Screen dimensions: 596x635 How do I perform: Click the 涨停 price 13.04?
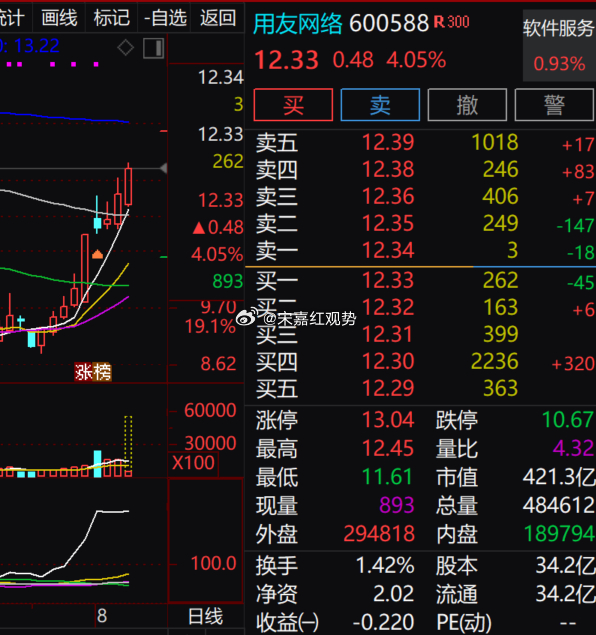point(388,420)
